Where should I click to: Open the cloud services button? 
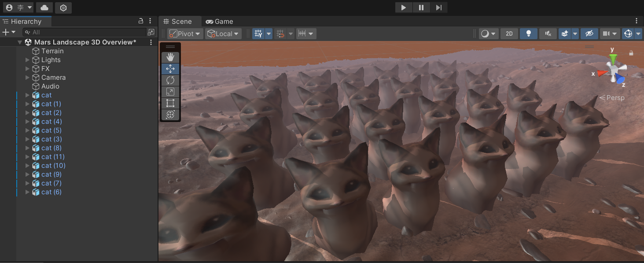[44, 7]
